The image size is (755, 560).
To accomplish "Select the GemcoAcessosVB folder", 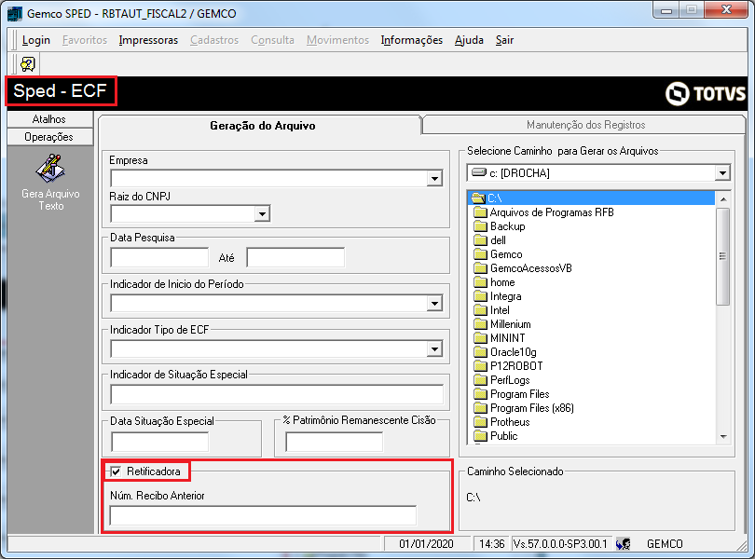I will click(523, 268).
